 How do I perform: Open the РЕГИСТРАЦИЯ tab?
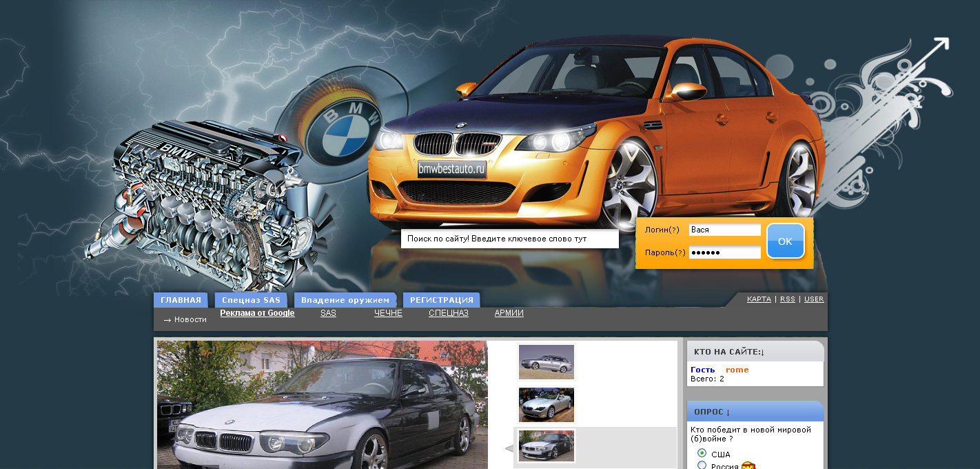(442, 300)
